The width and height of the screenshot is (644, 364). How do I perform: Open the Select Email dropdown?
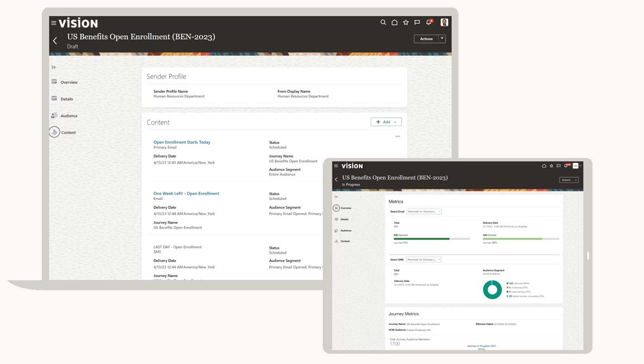tap(424, 211)
